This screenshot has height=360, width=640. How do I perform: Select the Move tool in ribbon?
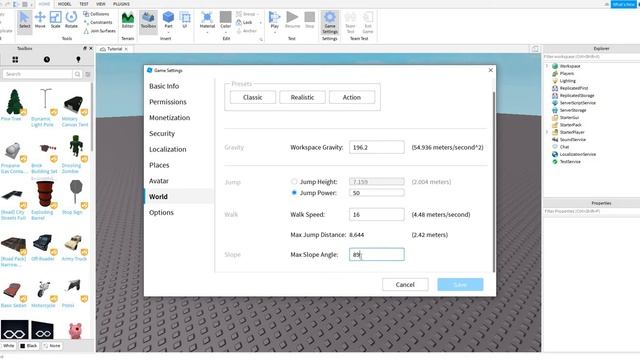pyautogui.click(x=40, y=20)
